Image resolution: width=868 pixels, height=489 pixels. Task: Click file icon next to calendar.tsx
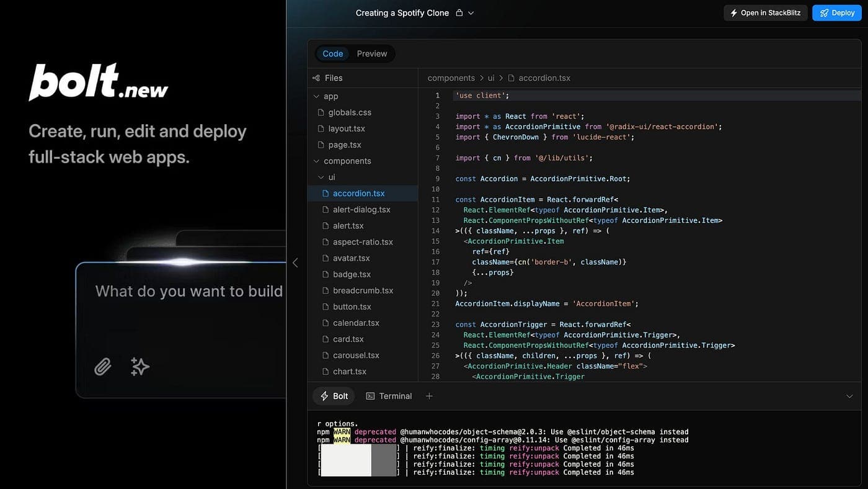(x=325, y=323)
